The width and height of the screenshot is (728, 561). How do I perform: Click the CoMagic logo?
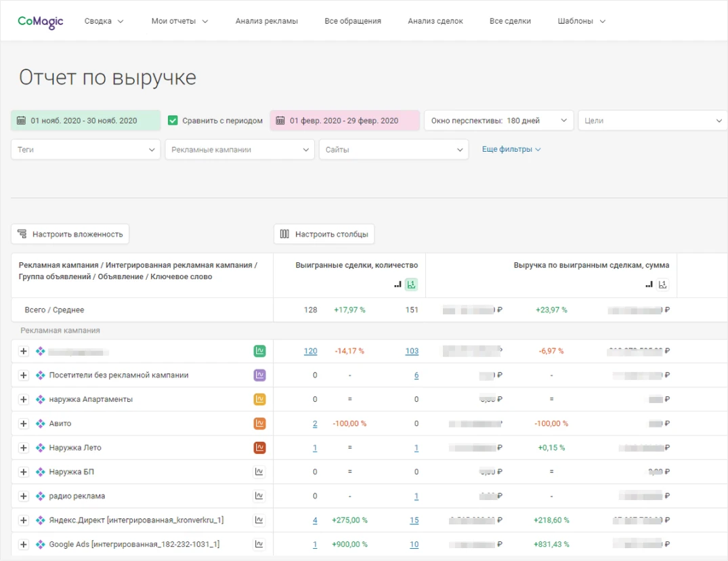[x=41, y=22]
